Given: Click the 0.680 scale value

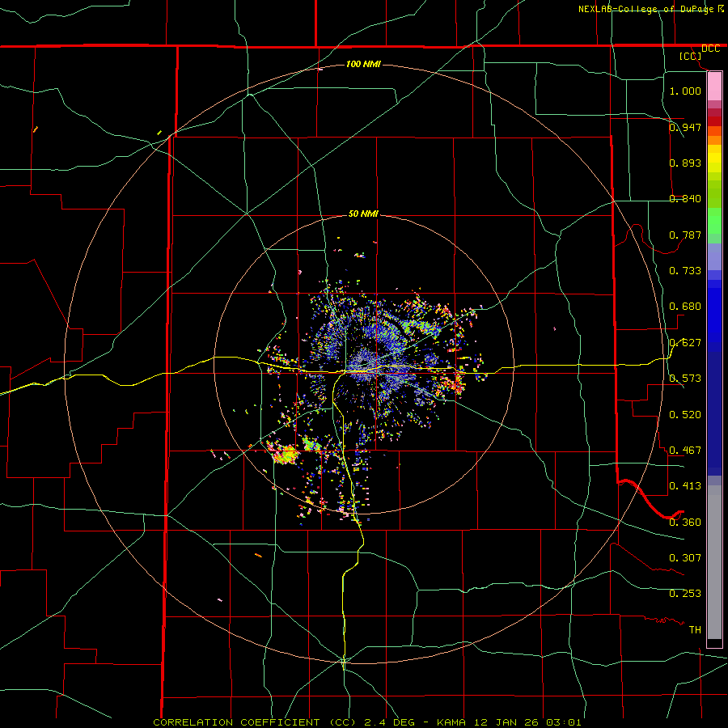Looking at the screenshot, I should click(685, 307).
